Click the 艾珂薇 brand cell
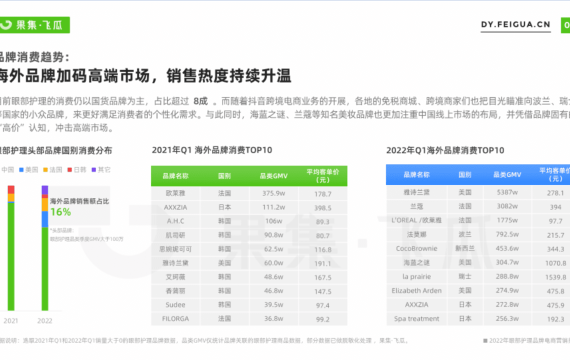 175,277
